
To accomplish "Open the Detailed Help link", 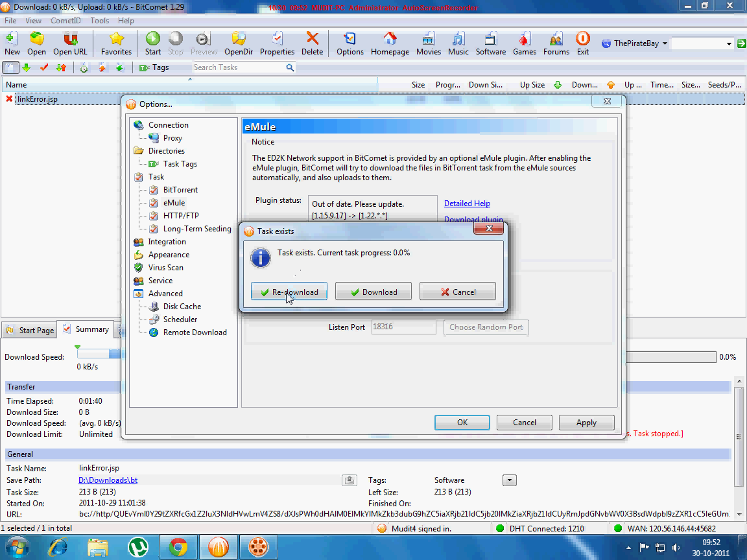I will (467, 204).
